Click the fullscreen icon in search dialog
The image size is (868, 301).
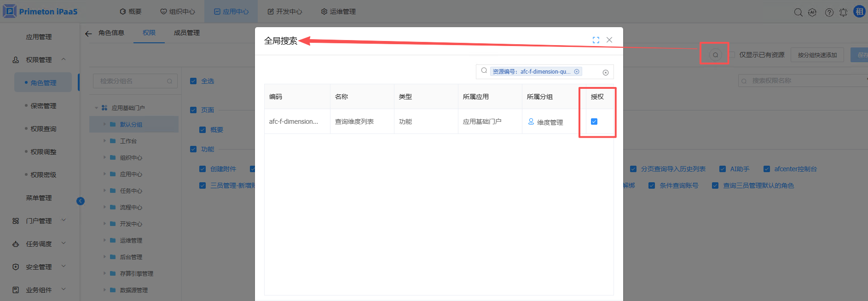click(596, 40)
